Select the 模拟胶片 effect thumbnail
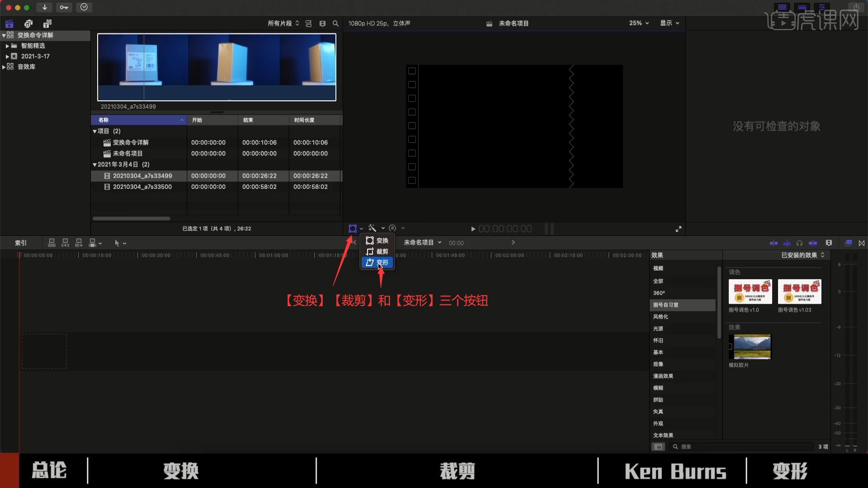Image resolution: width=868 pixels, height=488 pixels. click(750, 347)
